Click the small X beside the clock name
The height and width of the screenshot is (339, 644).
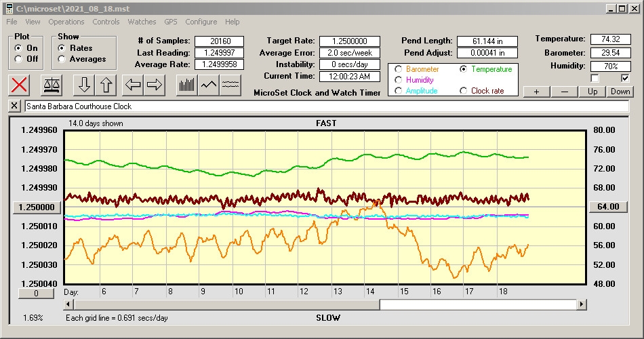[x=14, y=106]
